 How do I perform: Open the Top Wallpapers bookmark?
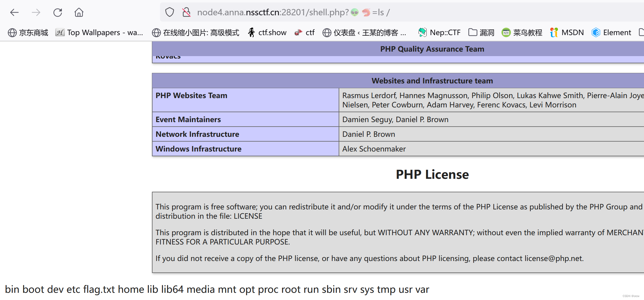(x=99, y=32)
